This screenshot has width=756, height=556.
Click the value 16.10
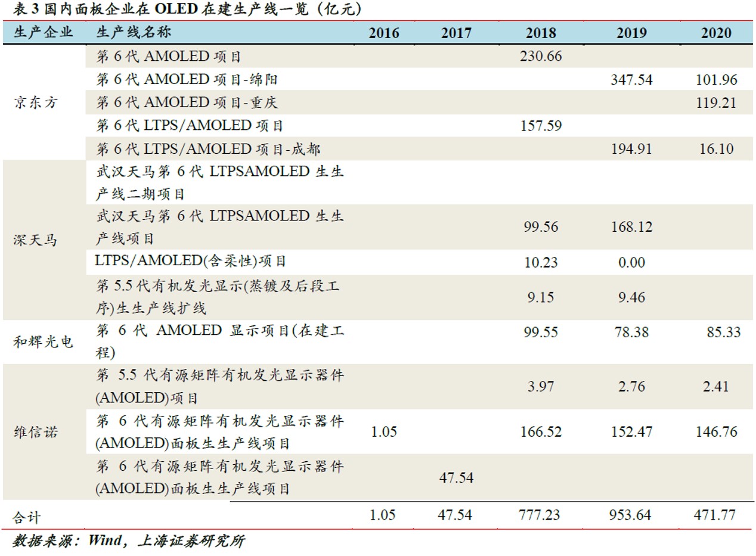coord(716,149)
